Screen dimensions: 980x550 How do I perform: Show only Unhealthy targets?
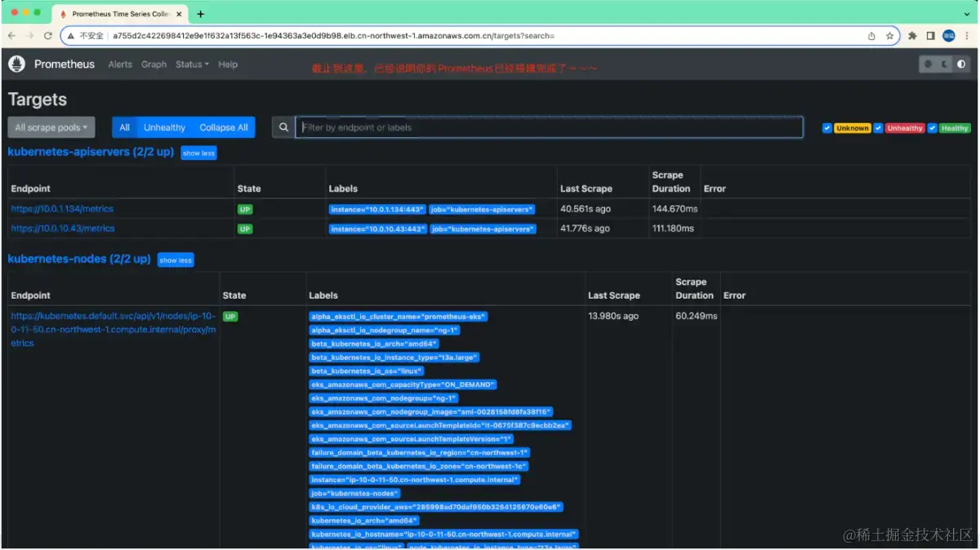(x=164, y=127)
